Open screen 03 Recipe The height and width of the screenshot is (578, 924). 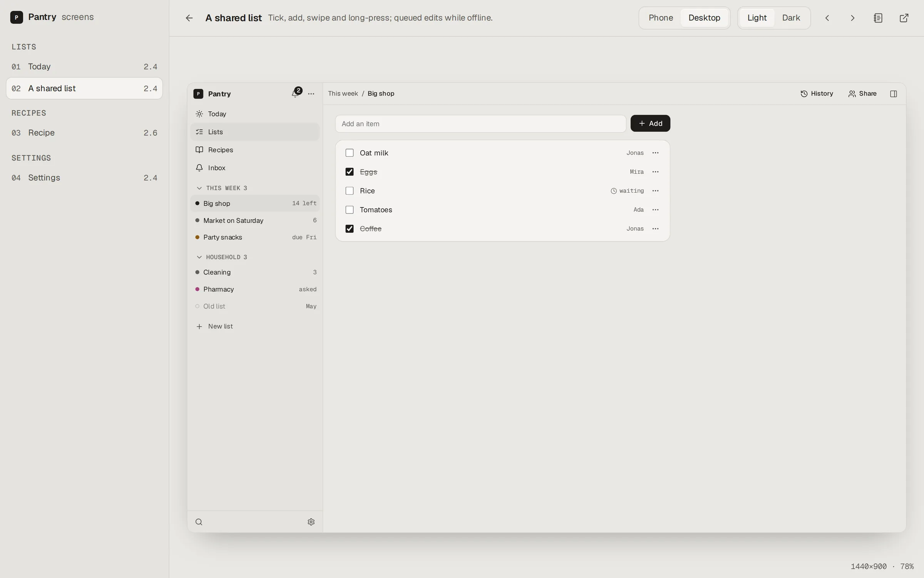[84, 133]
